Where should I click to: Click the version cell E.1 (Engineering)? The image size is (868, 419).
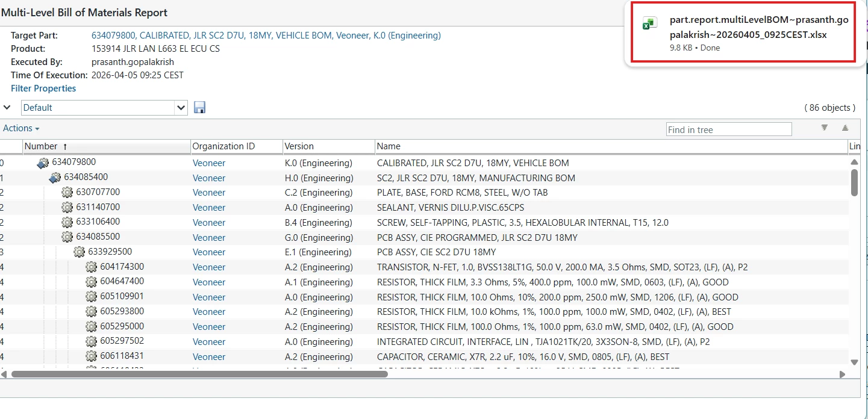pos(319,252)
